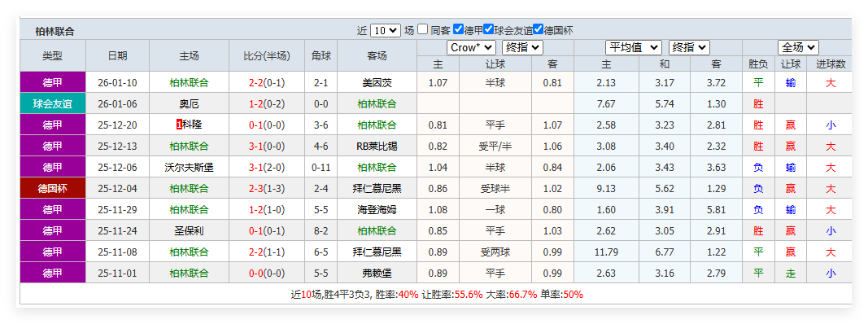
Task: Click the 6.77 draw odds value
Action: point(665,252)
